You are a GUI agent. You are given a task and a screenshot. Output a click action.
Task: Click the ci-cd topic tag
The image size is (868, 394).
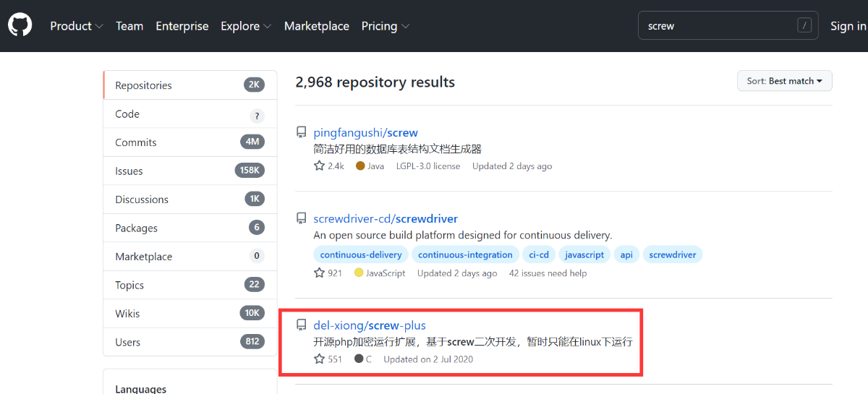point(539,254)
